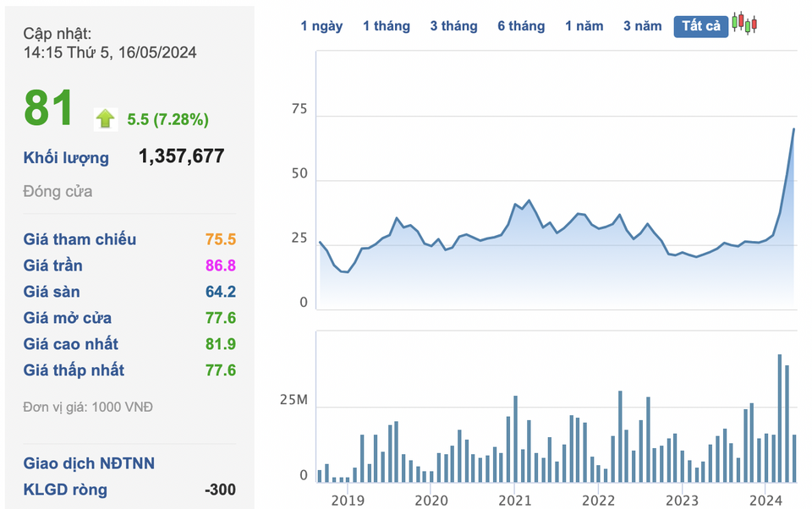
Task: Click 'Giao dịch NĐTNN' heading
Action: (x=89, y=462)
